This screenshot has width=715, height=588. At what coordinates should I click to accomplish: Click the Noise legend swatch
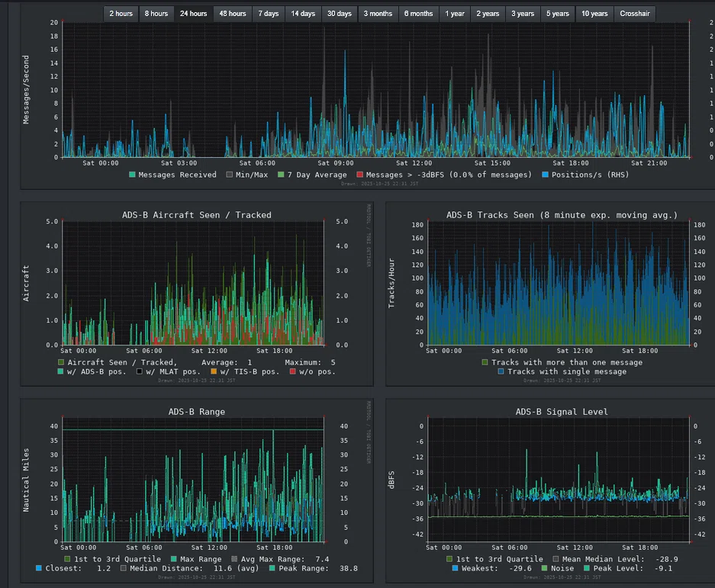[x=544, y=568]
